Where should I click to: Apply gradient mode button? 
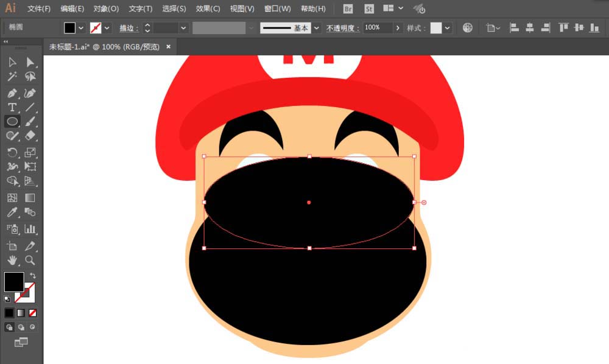point(21,312)
